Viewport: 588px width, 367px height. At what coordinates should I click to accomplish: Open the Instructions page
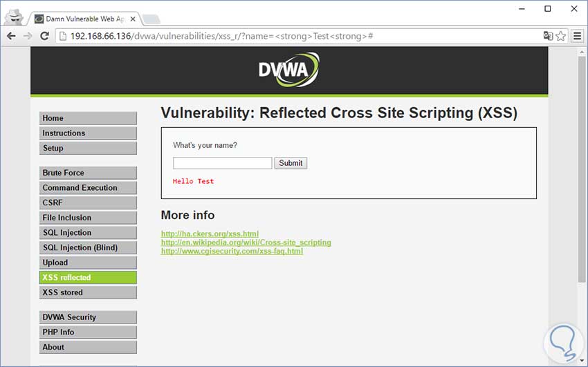pos(88,133)
